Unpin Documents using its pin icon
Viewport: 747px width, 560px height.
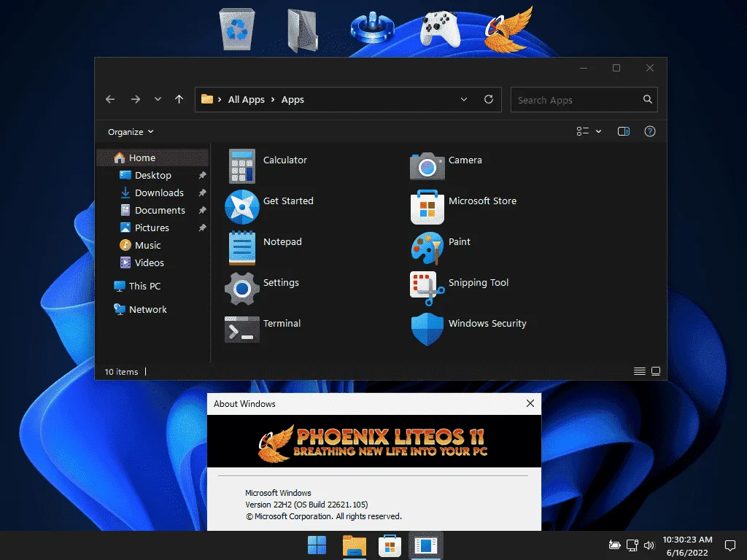point(203,211)
